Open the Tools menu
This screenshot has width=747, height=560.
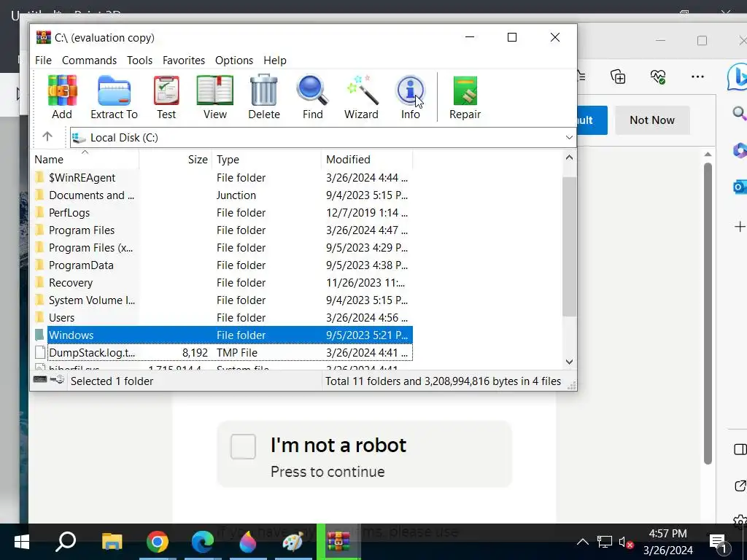pyautogui.click(x=139, y=61)
